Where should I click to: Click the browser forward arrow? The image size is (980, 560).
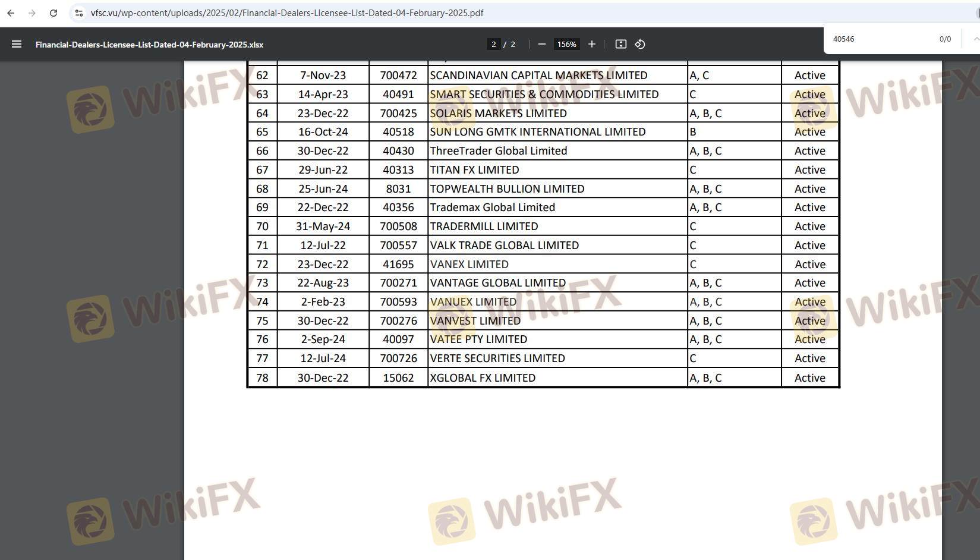pos(32,12)
